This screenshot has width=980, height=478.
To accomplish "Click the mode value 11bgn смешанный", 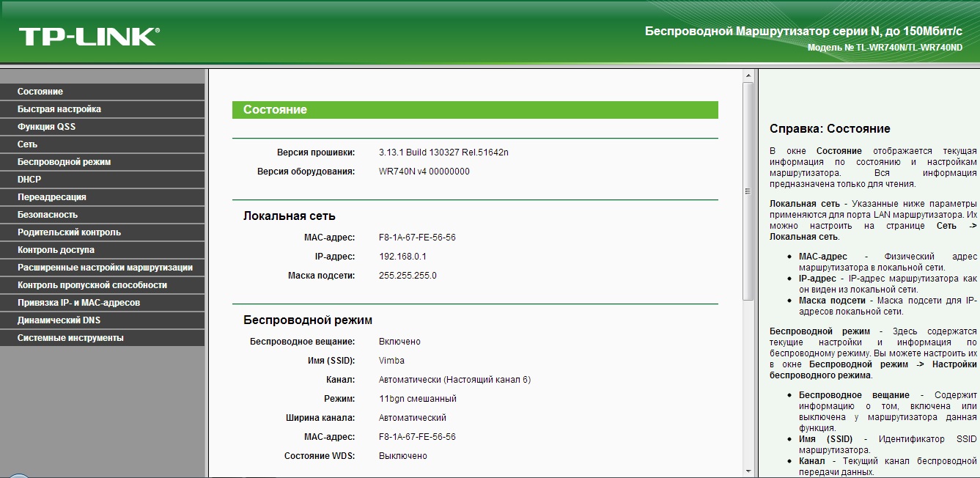I will click(418, 399).
